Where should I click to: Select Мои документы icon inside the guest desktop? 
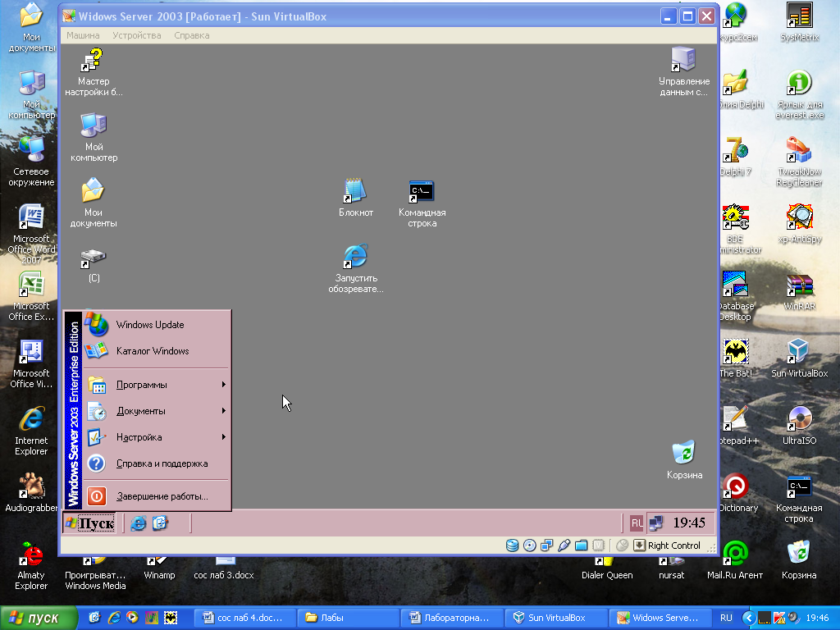point(94,203)
